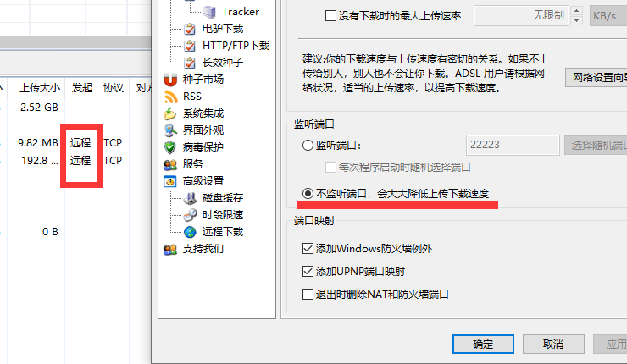Click the 确定 button
This screenshot has width=627, height=364.
(483, 344)
